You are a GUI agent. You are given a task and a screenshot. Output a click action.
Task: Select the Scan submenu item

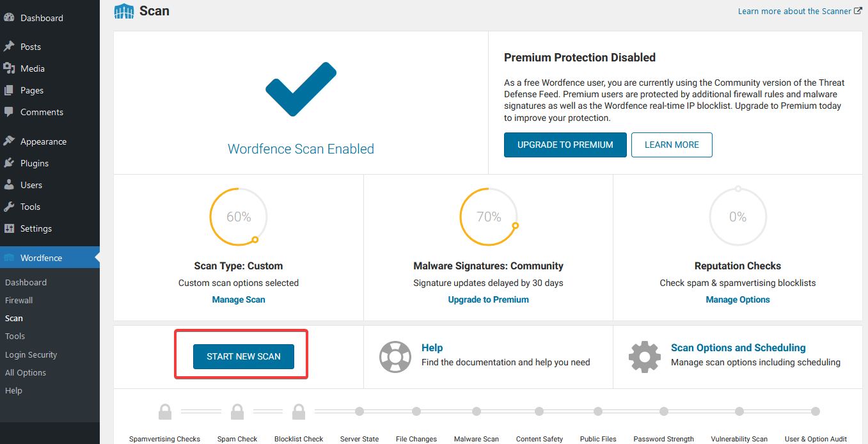point(13,318)
